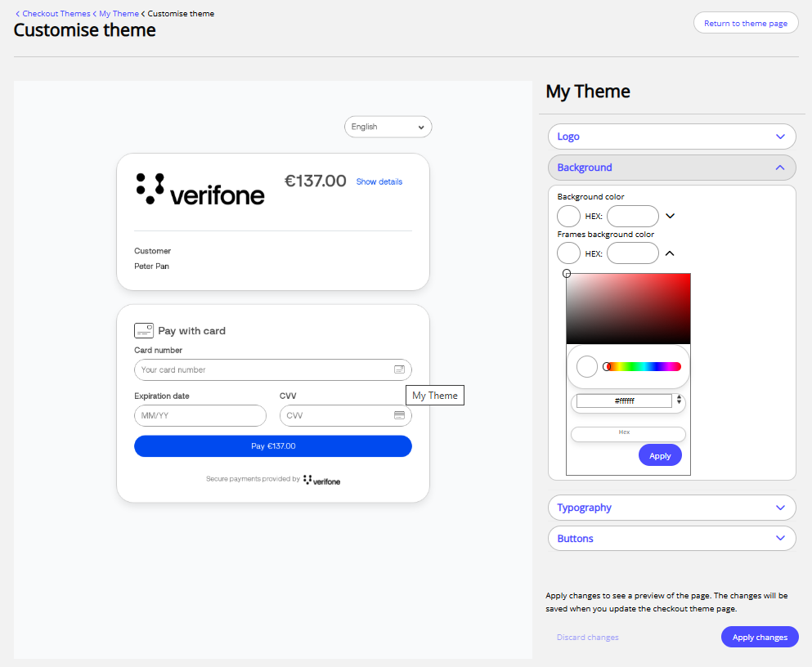Click the hue rainbow slider

642,367
